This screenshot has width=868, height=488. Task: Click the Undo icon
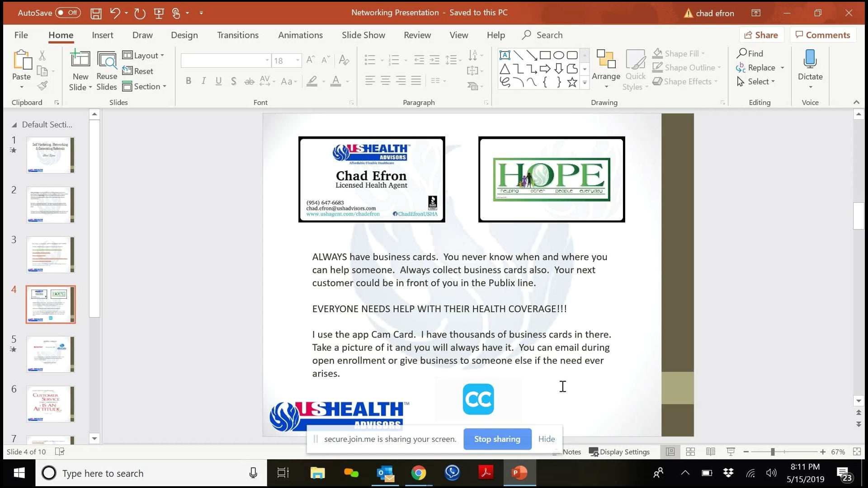[115, 13]
